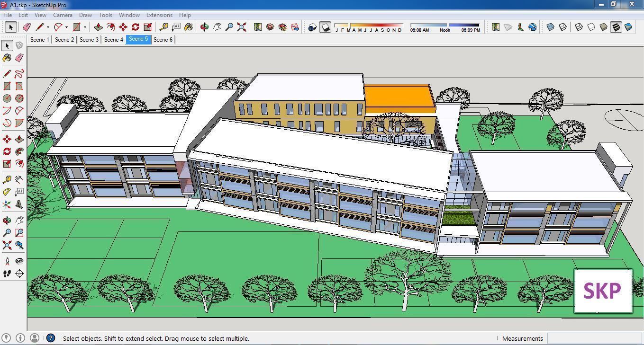Open the Camera menu
Image resolution: width=644 pixels, height=345 pixels.
(63, 15)
